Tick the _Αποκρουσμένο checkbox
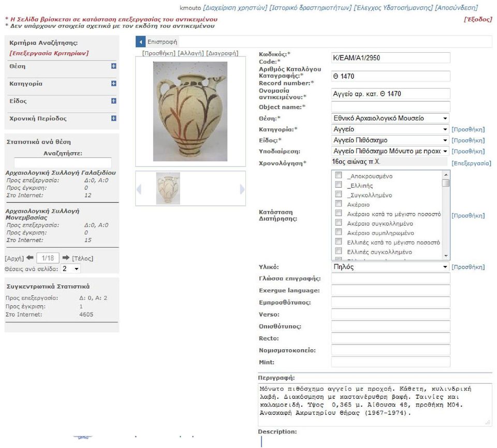 [x=339, y=175]
